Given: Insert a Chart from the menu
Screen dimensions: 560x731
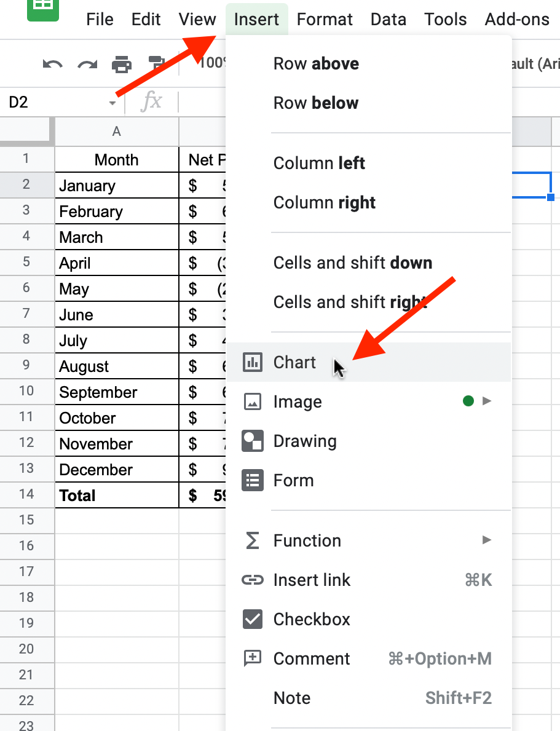Looking at the screenshot, I should tap(295, 362).
